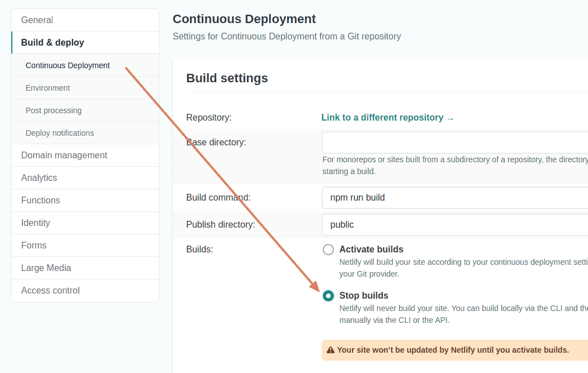Click the 'Repository:' label
Viewport: 588px width, 373px height.
click(209, 117)
